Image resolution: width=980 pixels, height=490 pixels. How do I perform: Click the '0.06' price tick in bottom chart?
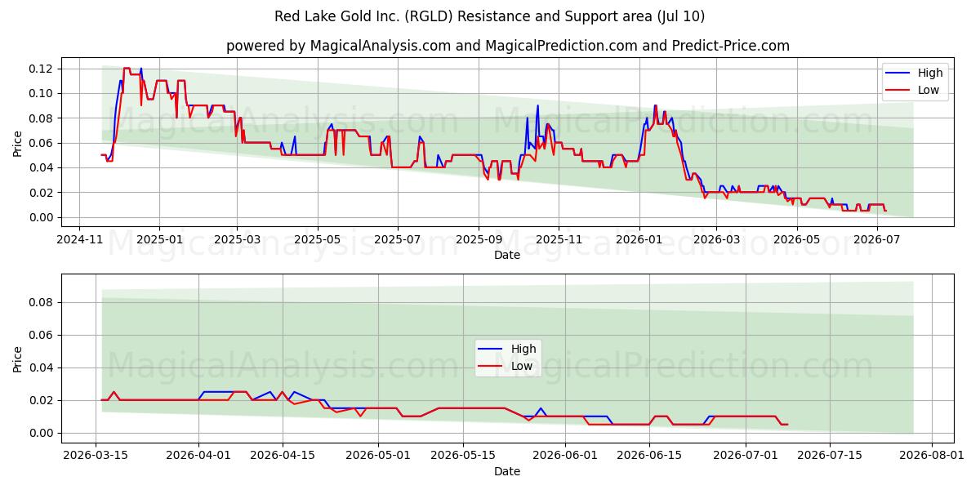41,335
